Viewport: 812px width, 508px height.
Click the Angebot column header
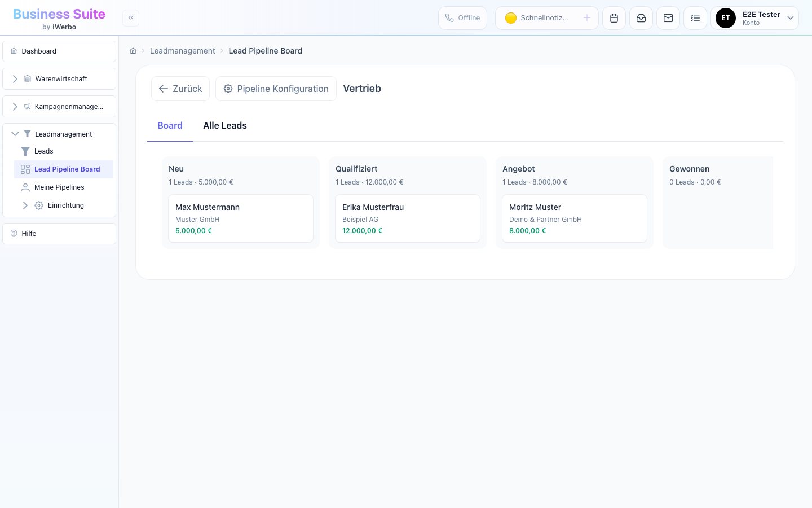point(519,169)
